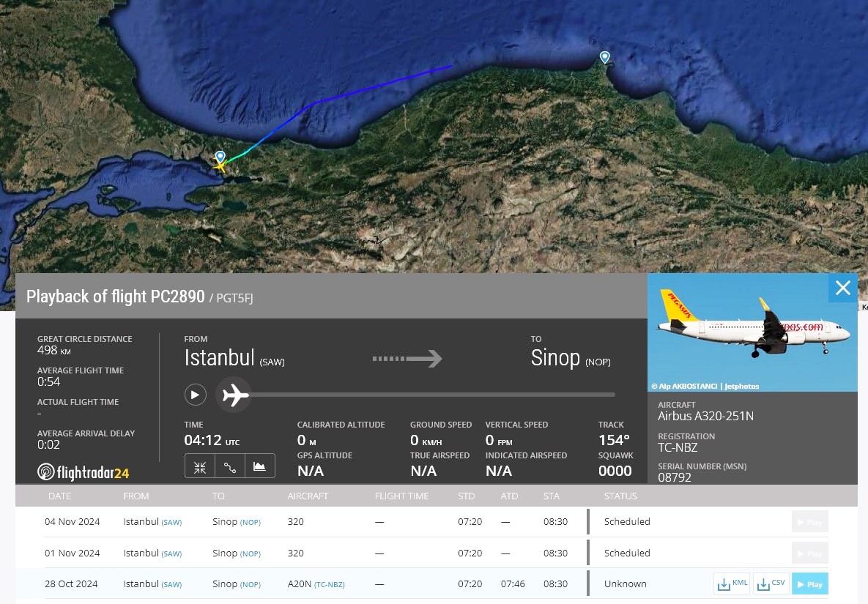
Task: Click the airplane marker on the playback slider
Action: pyautogui.click(x=234, y=395)
